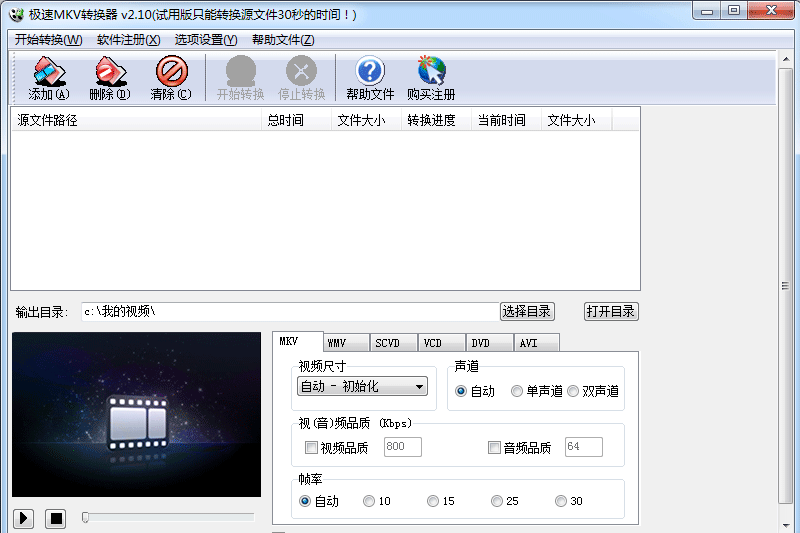Click the audio bitrate field showing 64

pyautogui.click(x=584, y=447)
